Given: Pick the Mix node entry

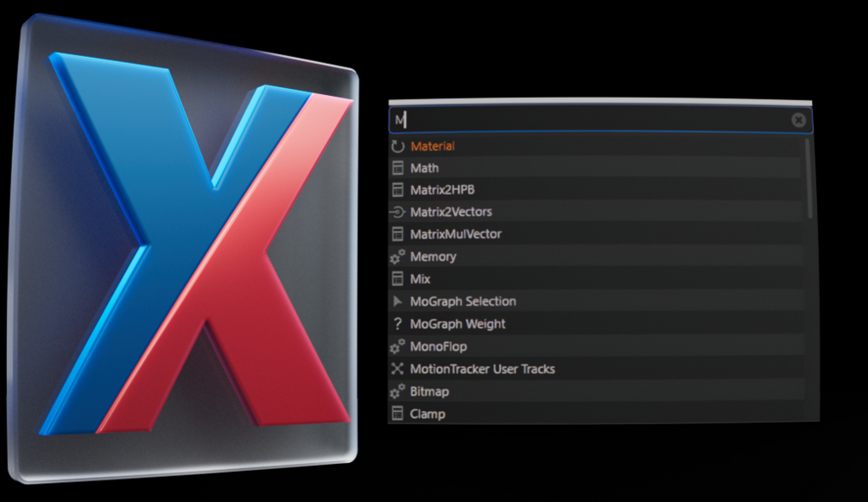Looking at the screenshot, I should [x=596, y=279].
